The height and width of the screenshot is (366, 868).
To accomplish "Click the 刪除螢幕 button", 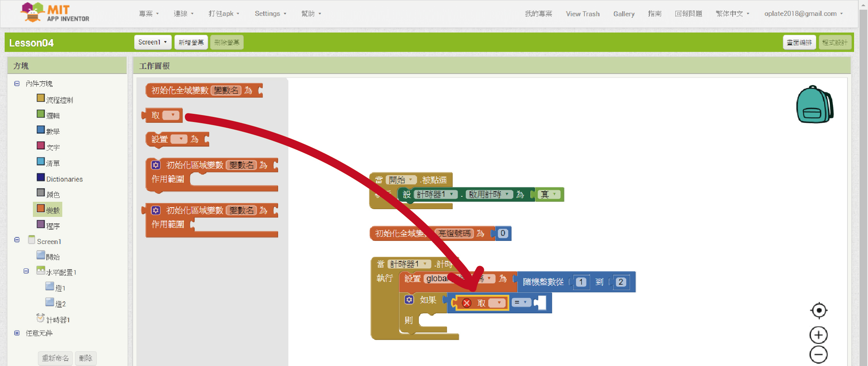I will point(227,42).
